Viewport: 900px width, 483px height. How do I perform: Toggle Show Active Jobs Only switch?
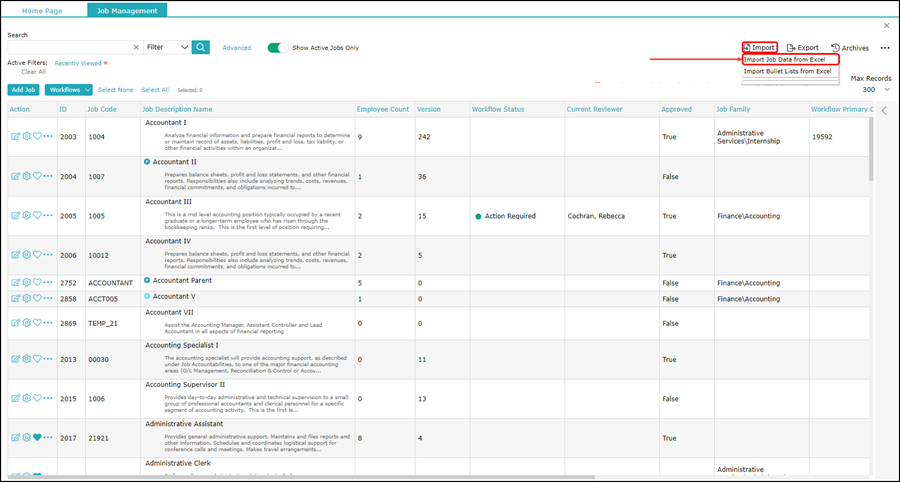point(278,48)
